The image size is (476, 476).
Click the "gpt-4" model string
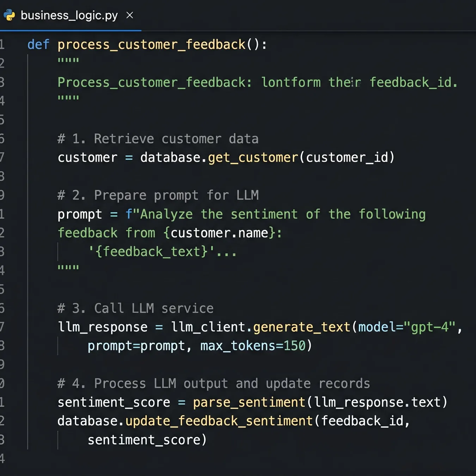[x=430, y=327]
